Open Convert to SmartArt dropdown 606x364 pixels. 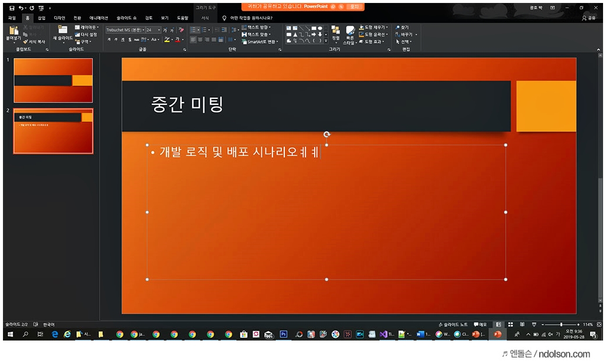(x=260, y=42)
